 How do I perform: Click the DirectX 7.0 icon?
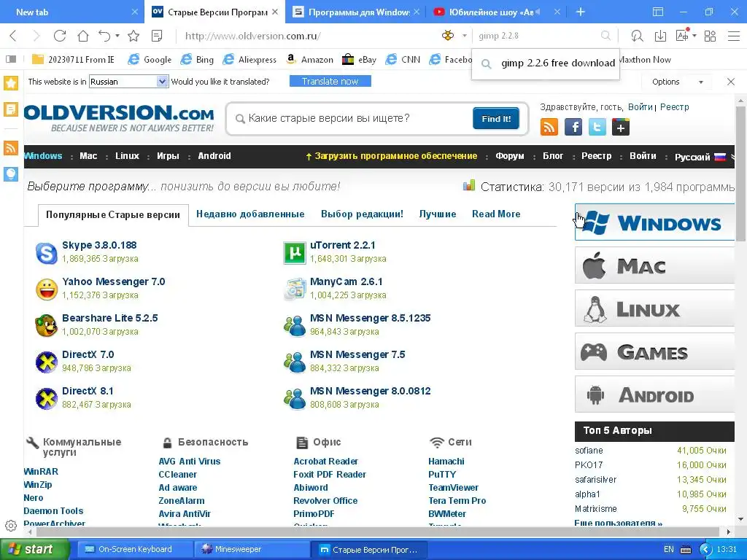(46, 362)
